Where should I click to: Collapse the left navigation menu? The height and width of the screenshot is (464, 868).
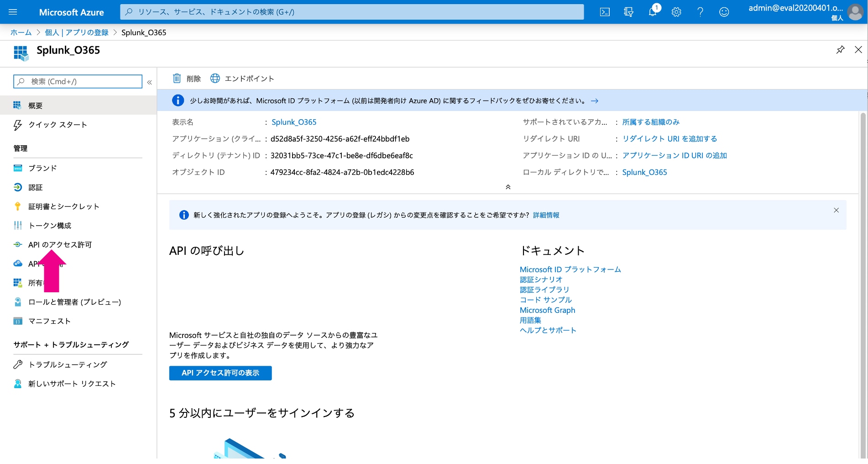pos(149,82)
